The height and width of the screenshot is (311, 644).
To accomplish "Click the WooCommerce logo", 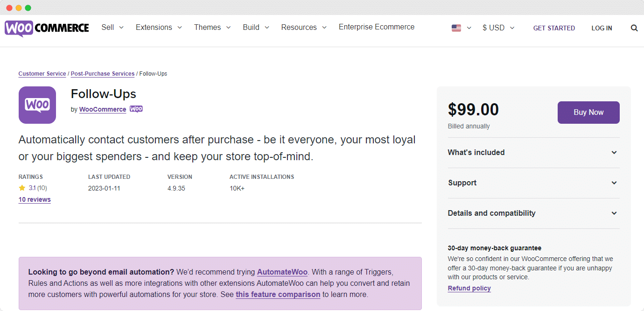I will (x=47, y=28).
